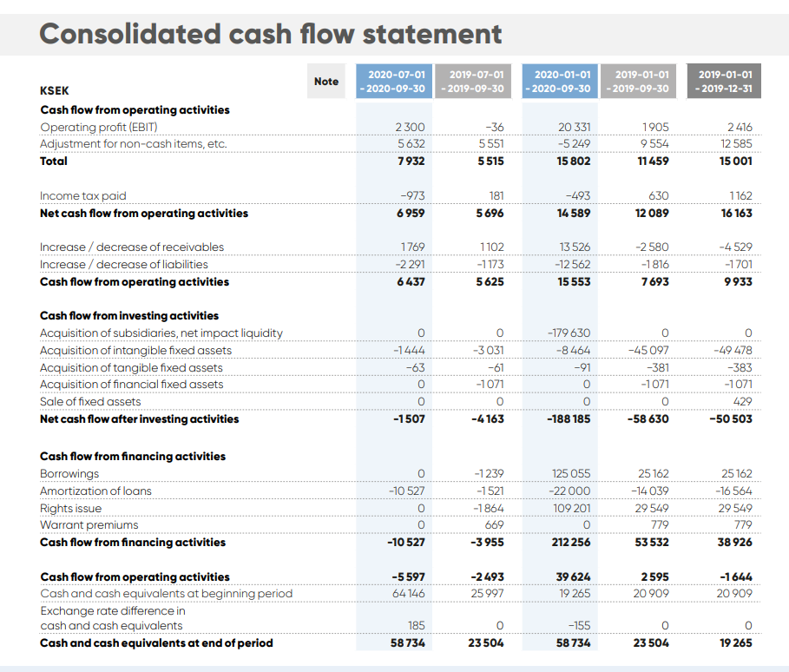789x672 pixels.
Task: Click Cash and cash equivalents at end of period
Action: [156, 643]
